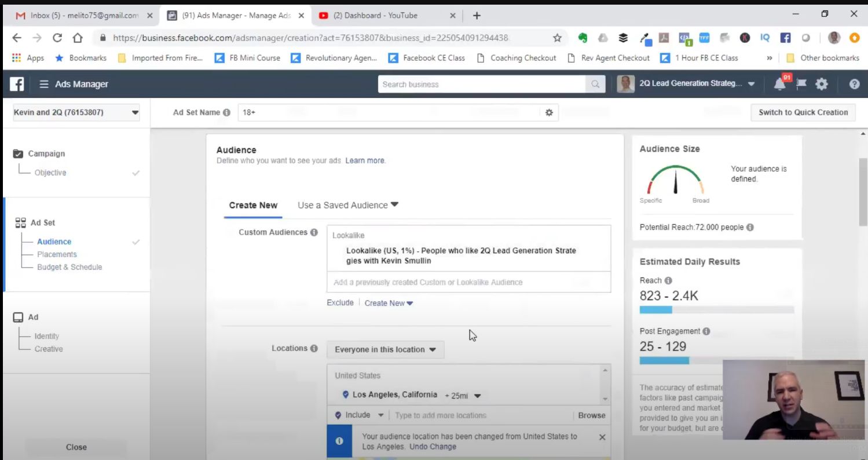The width and height of the screenshot is (868, 460).
Task: Click the info icon beside Potential Reach
Action: [750, 227]
